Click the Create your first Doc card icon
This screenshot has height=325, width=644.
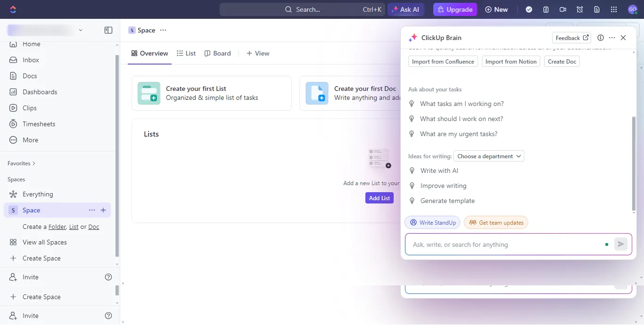[317, 93]
